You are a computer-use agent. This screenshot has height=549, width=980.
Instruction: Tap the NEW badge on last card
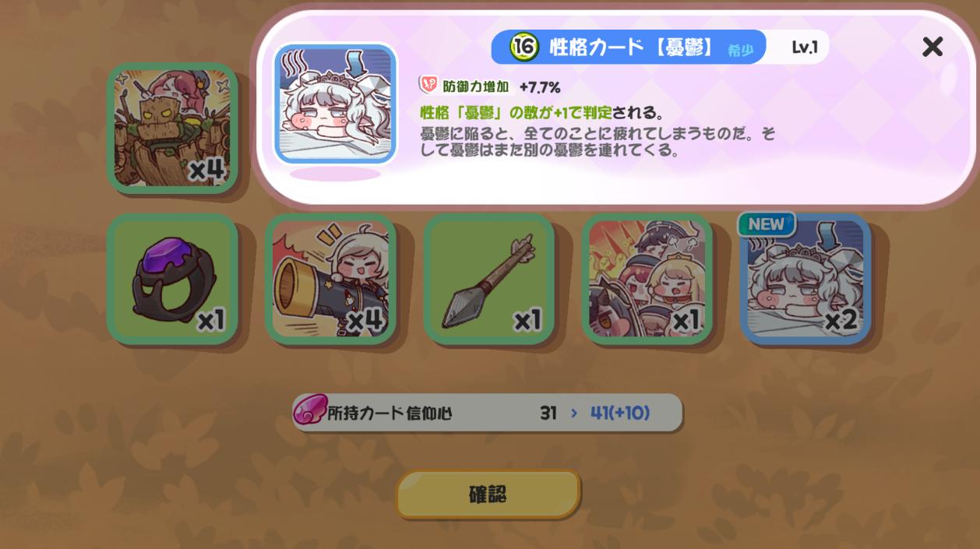pos(767,224)
